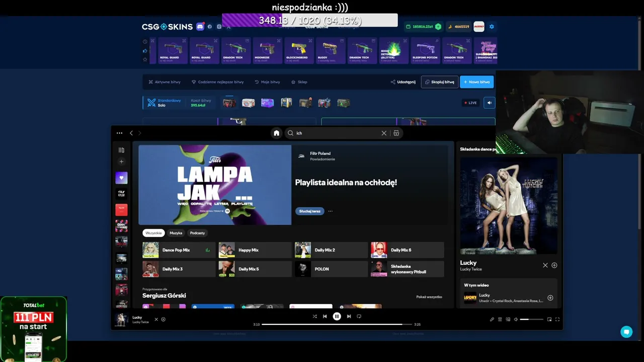Open the Daily Mix 6 tile
This screenshot has width=644, height=362.
coord(408,250)
